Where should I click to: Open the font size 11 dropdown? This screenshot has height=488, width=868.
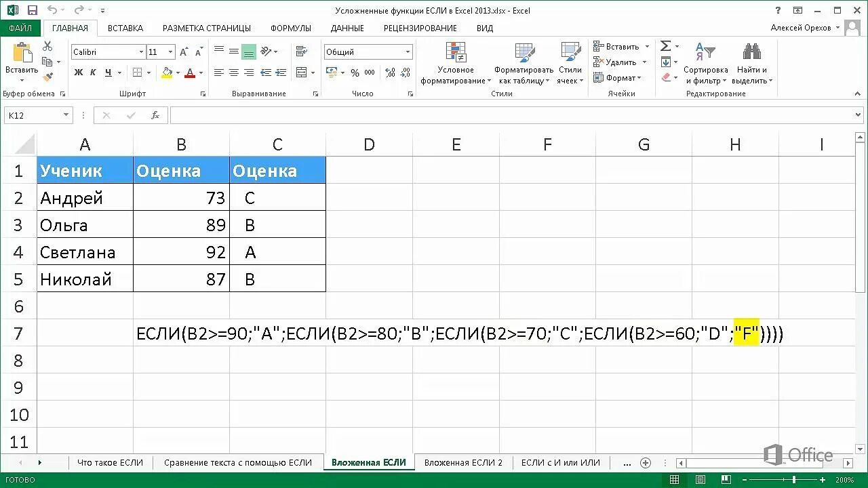click(x=170, y=52)
